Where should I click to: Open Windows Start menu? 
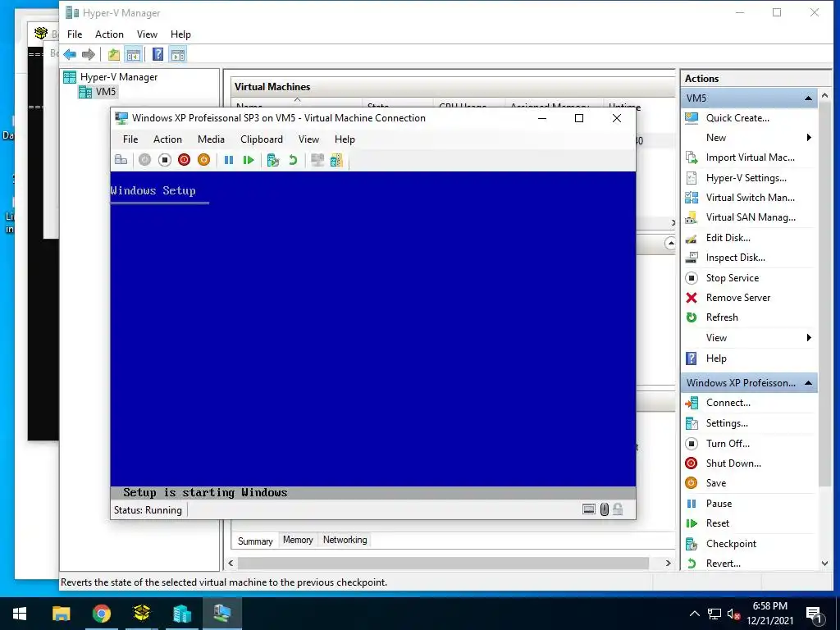pyautogui.click(x=20, y=614)
